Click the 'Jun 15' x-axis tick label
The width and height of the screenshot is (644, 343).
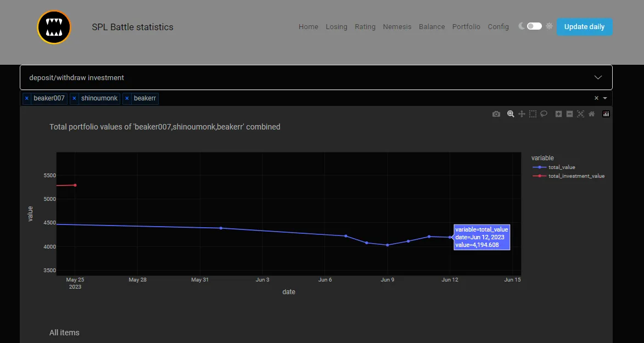pos(512,280)
